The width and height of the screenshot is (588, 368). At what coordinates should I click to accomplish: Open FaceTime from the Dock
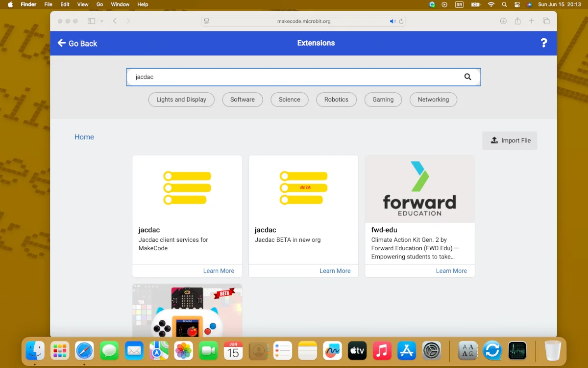(x=208, y=350)
